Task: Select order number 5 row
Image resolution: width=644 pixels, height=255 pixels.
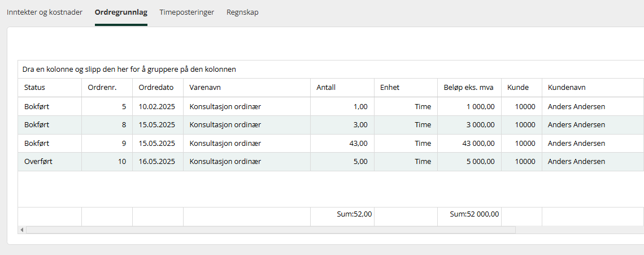Action: click(x=331, y=106)
